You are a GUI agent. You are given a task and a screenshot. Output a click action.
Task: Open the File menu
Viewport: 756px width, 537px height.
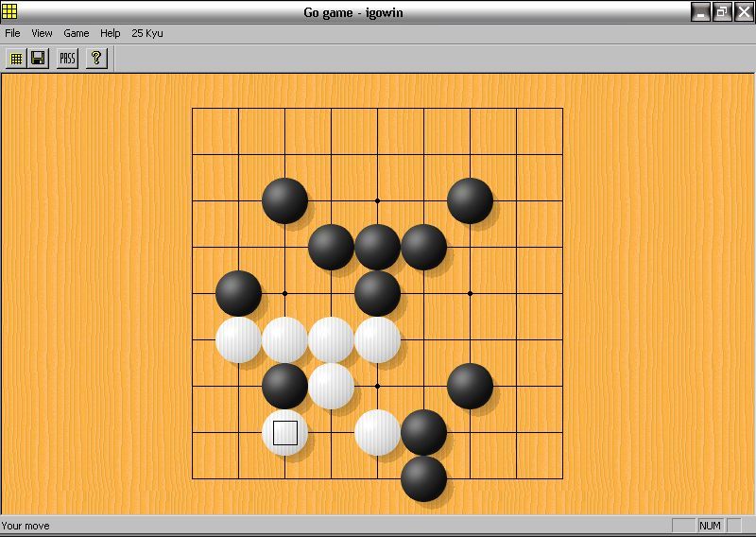point(12,33)
